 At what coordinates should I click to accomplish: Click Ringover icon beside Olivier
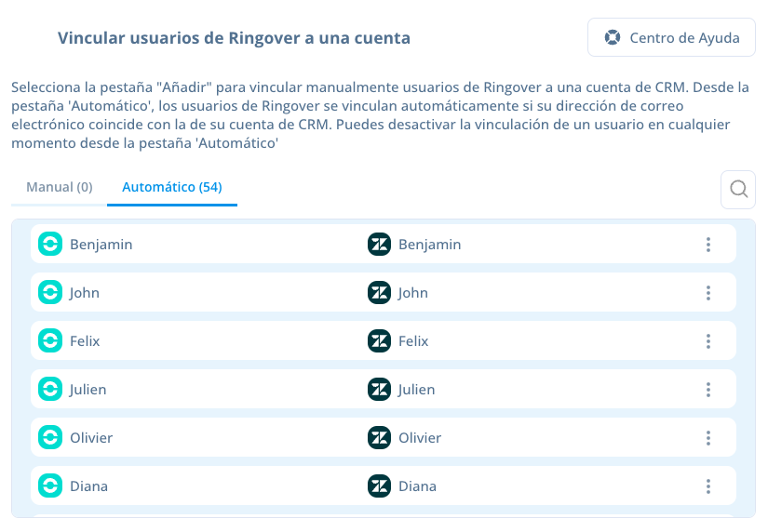(x=50, y=437)
